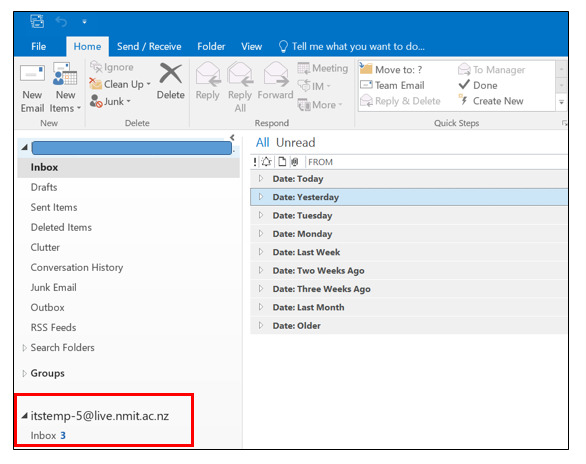Image resolution: width=586 pixels, height=464 pixels.
Task: Open the New Items menu icon
Action: point(65,74)
